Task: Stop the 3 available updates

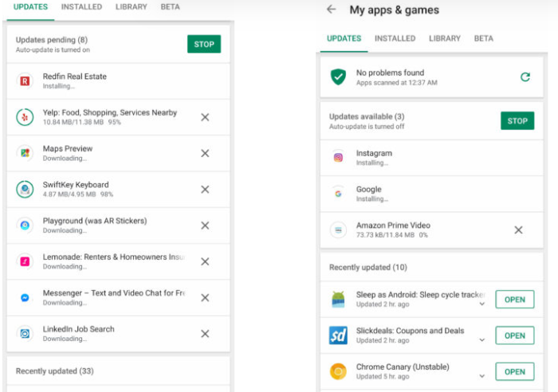Action: (x=517, y=121)
